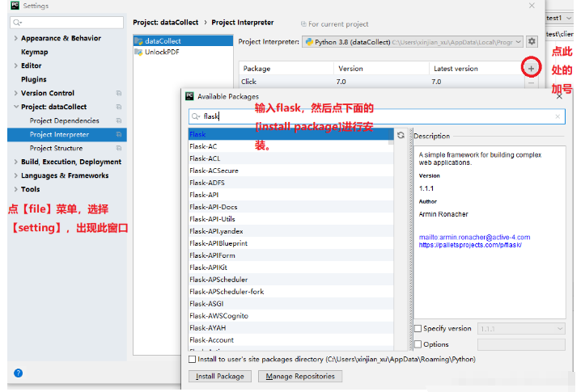This screenshot has height=392, width=585.
Task: Click the UnlockPDF project folder icon
Action: (138, 52)
